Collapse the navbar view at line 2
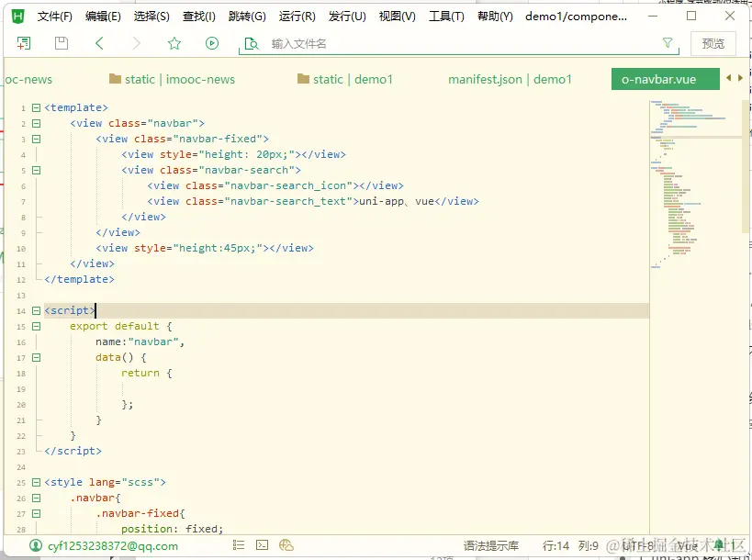This screenshot has height=560, width=752. point(36,124)
